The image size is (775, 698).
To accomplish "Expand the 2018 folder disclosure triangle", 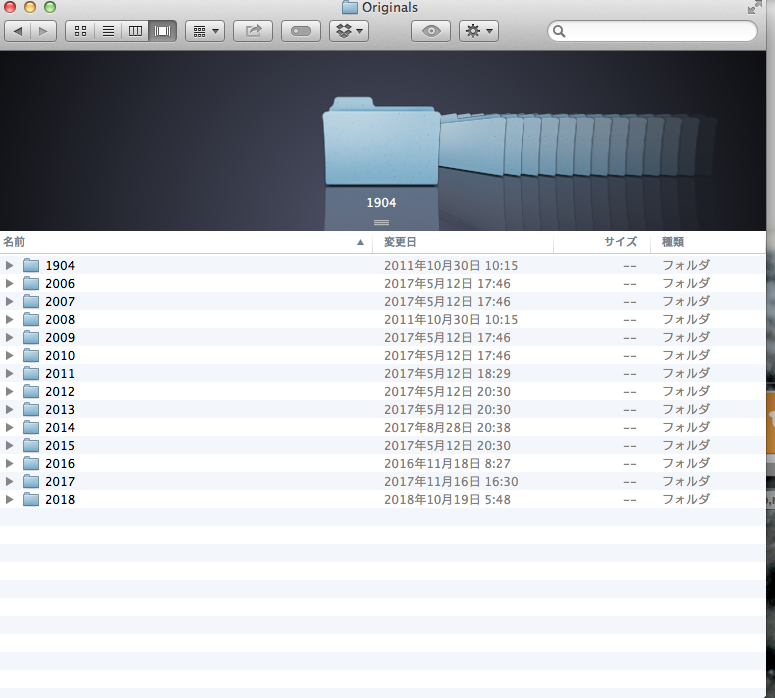I will click(x=9, y=499).
